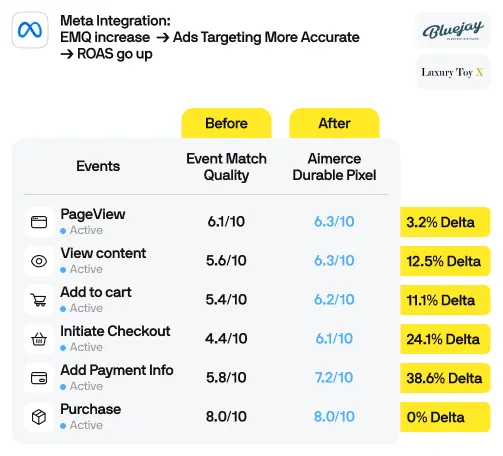This screenshot has width=503, height=456.
Task: Click the Active status dot under PageView
Action: pos(63,231)
